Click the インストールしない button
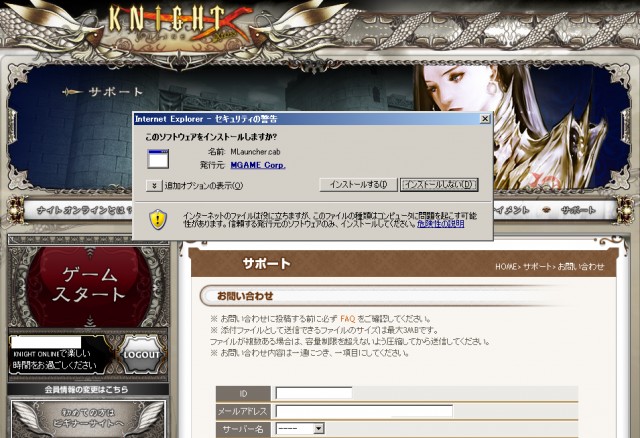Viewport: 640px width, 438px height. (439, 185)
